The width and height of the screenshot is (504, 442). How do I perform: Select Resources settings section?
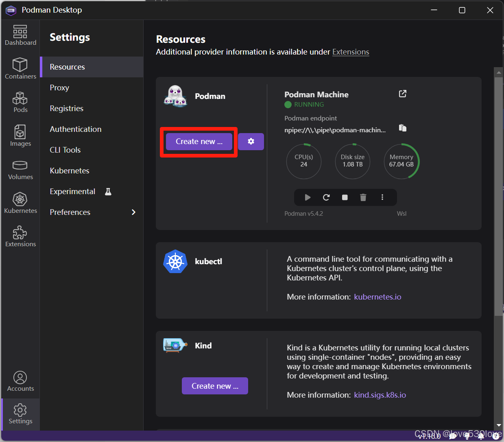point(92,67)
